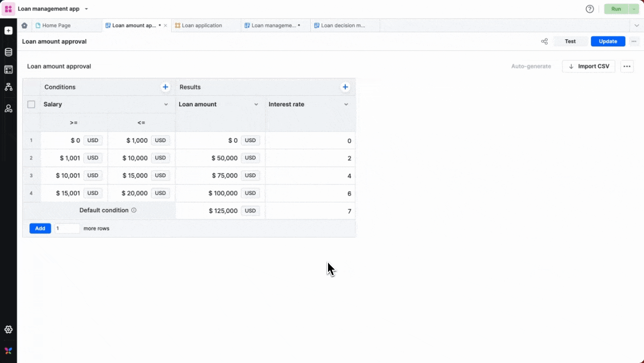The width and height of the screenshot is (644, 363).
Task: Click the $ 10,000 salary cell
Action: (x=141, y=158)
